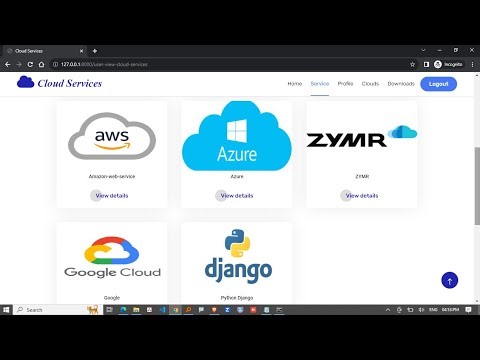This screenshot has width=480, height=360.
Task: Open the Windows Start menu
Action: point(6,310)
